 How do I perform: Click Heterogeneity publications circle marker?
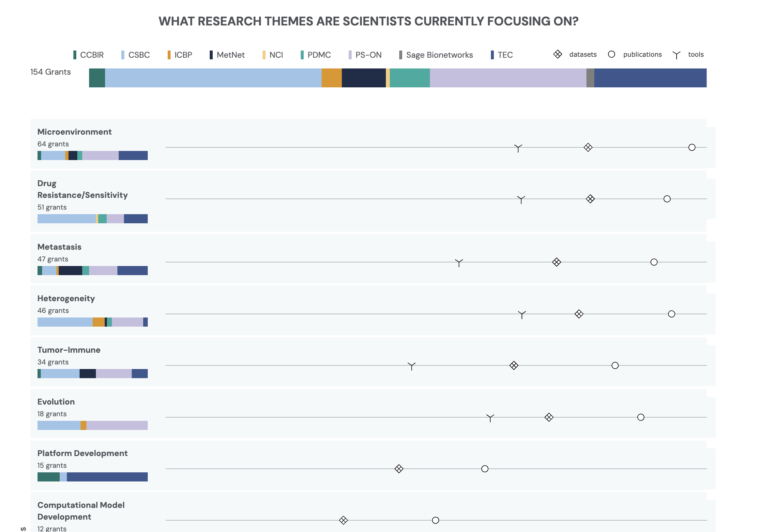pos(671,314)
